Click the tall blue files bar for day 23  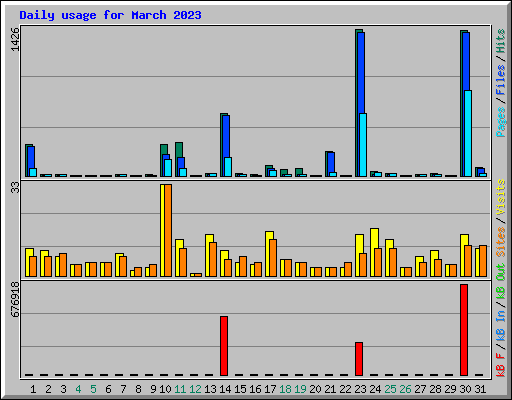tap(361, 73)
